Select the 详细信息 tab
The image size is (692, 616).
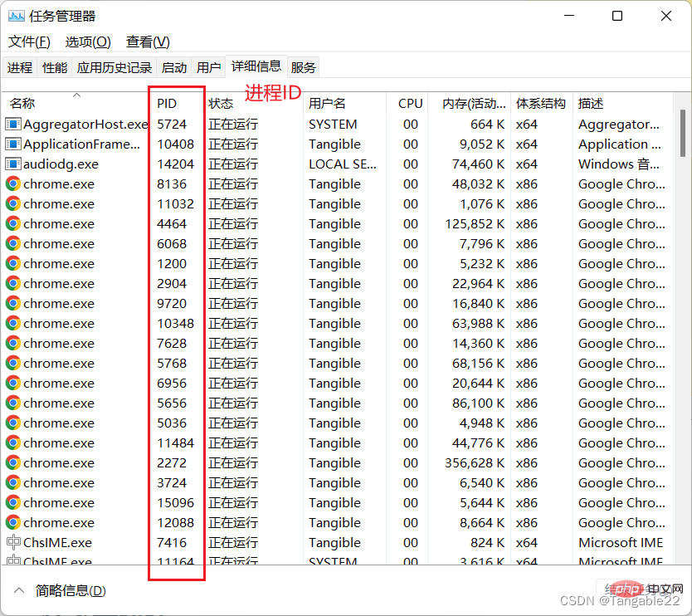coord(256,66)
